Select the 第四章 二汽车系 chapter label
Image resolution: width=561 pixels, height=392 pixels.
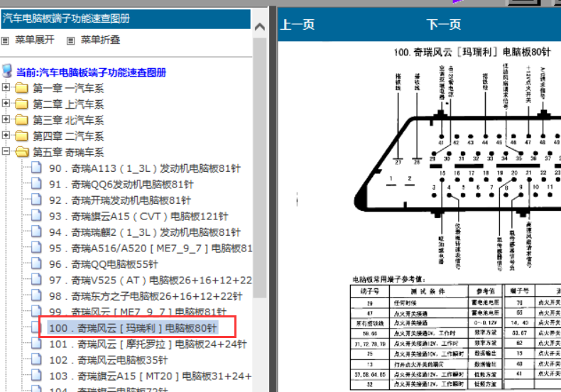click(x=68, y=136)
